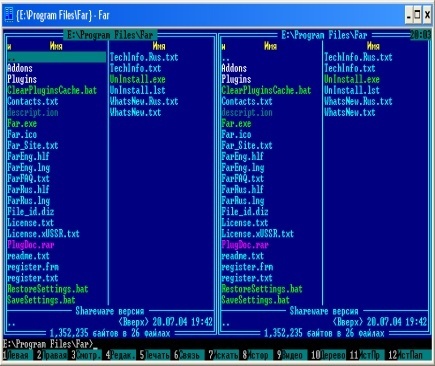Screen dimensions: 435x366
Task: Select ClearPluginsCache.bat in right panel
Action: tap(266, 90)
